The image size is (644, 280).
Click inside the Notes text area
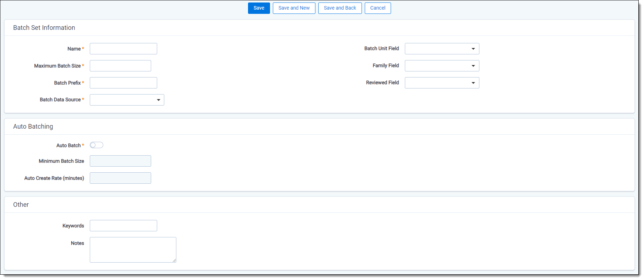coord(133,249)
